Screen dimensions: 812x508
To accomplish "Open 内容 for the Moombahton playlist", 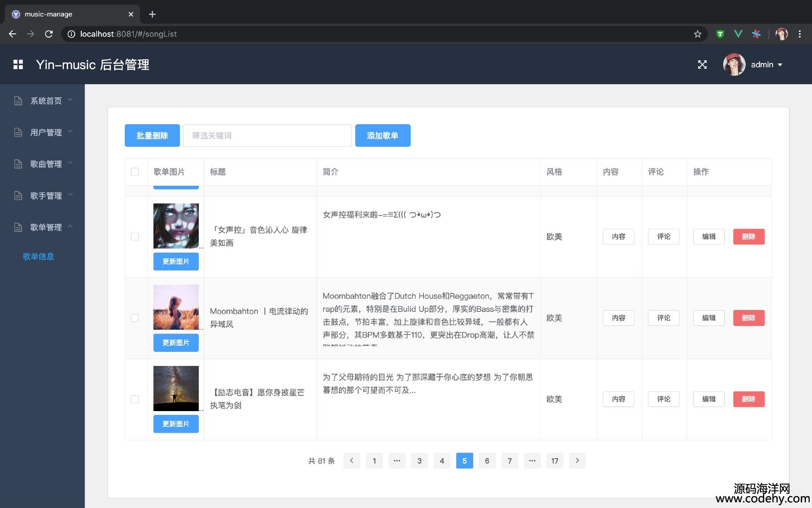I will [x=618, y=318].
